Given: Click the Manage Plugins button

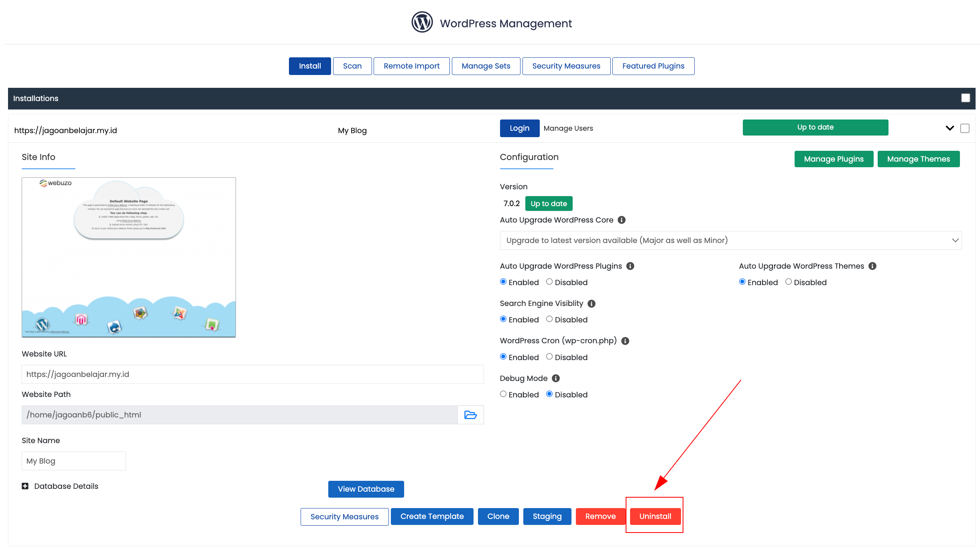Looking at the screenshot, I should [x=834, y=159].
